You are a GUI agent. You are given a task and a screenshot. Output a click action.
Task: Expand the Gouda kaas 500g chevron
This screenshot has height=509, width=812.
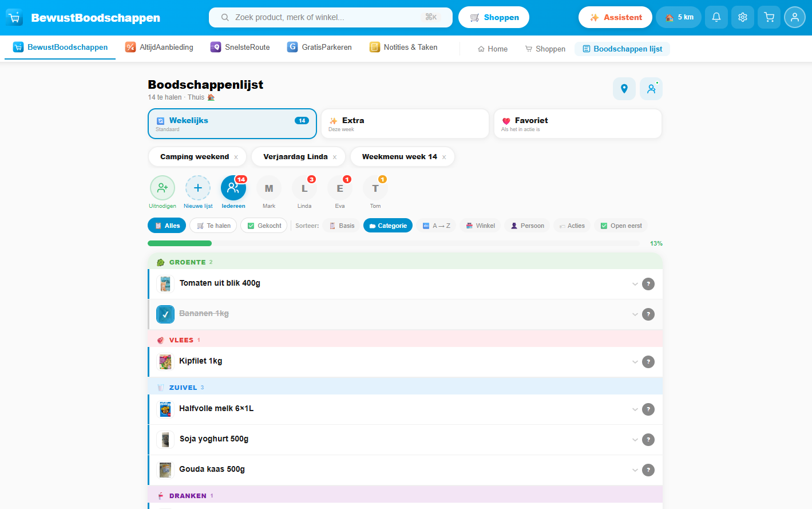point(635,470)
